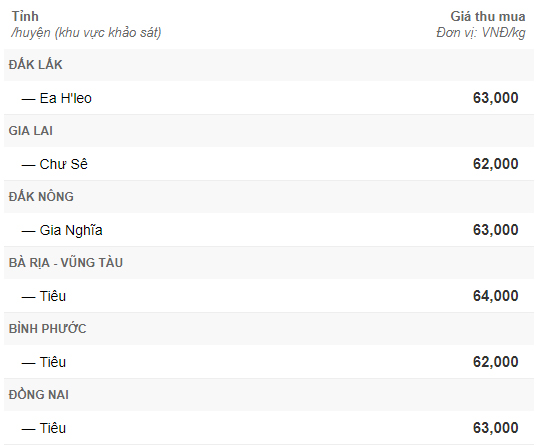Viewport: 536px width, 446px height.
Task: Click the 64,000 price value
Action: [495, 296]
